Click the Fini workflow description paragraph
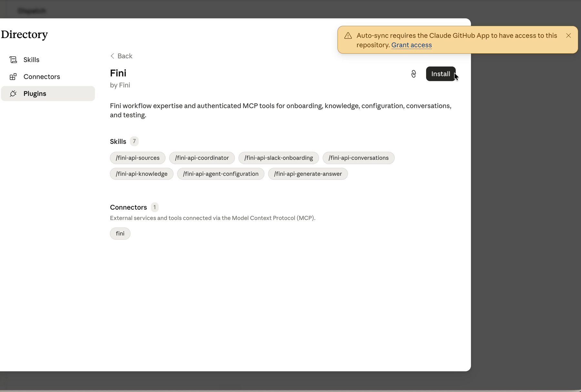581x392 pixels. click(280, 110)
